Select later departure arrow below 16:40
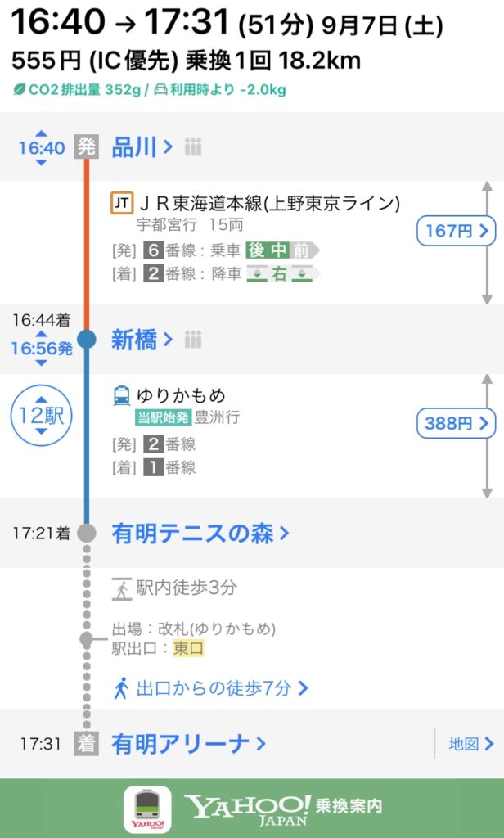This screenshot has width=504, height=838. (42, 163)
